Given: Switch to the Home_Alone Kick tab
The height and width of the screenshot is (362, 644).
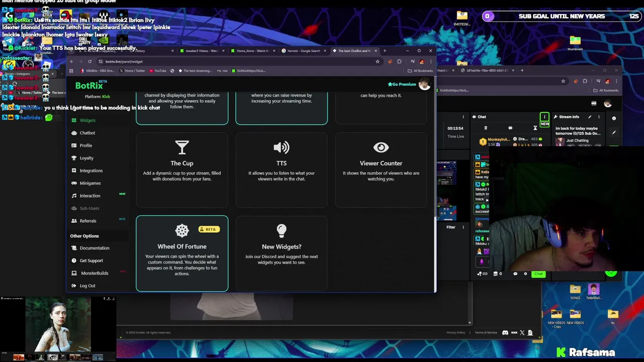Looking at the screenshot, I should coord(253,51).
